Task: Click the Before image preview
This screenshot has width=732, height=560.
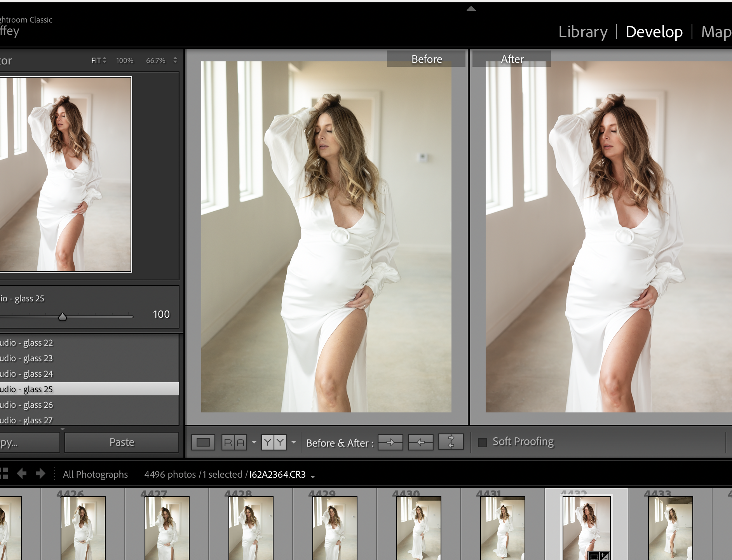Action: tap(326, 237)
